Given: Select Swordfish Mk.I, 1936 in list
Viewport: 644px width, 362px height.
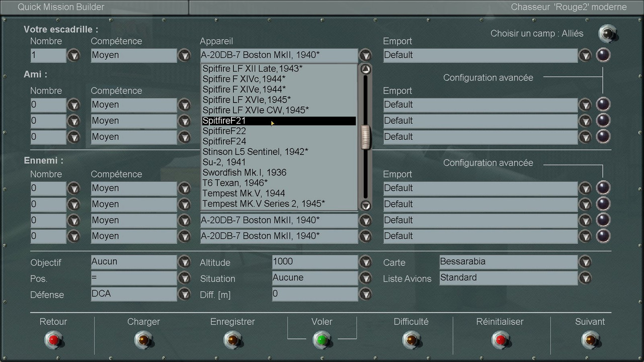Looking at the screenshot, I should tap(279, 172).
